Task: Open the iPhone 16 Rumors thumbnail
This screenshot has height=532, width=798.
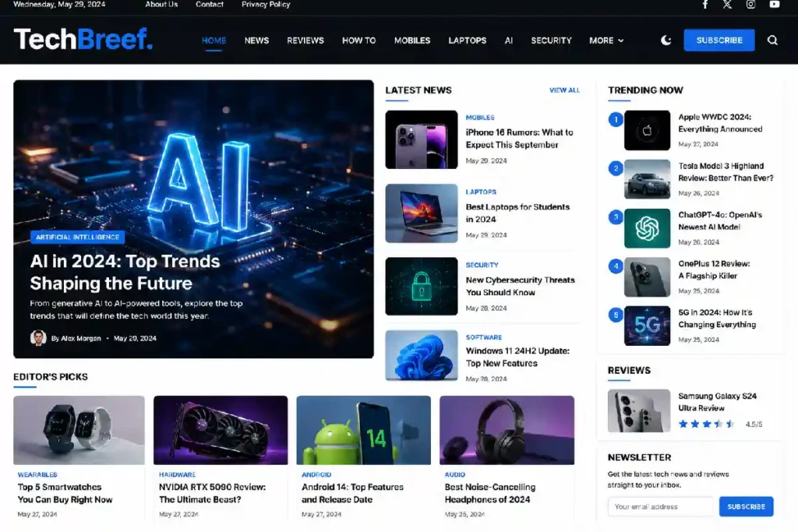Action: 422,139
